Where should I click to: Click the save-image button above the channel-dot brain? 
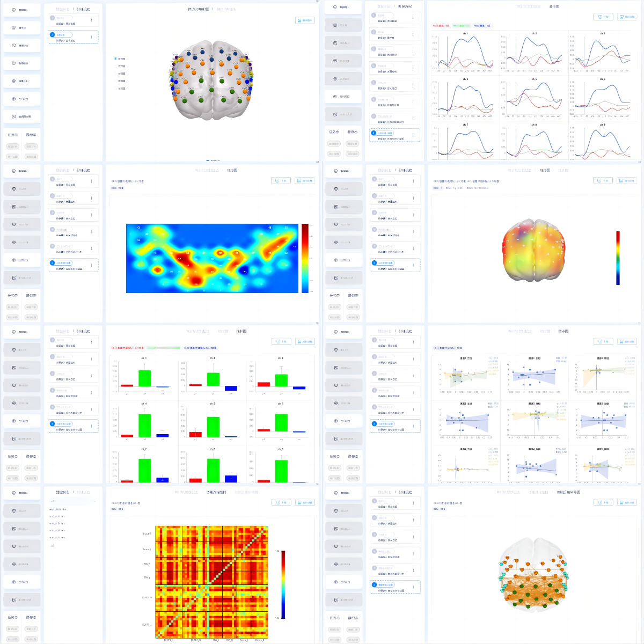[x=305, y=20]
